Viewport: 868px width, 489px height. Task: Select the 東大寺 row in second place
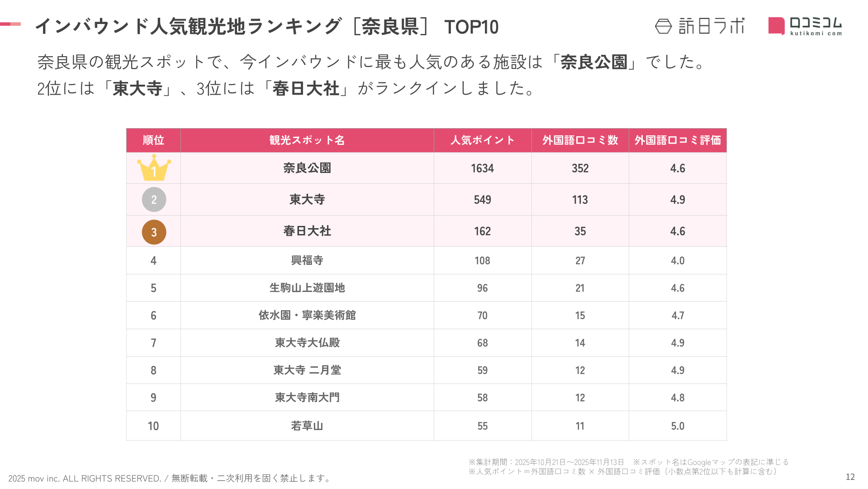[307, 200]
